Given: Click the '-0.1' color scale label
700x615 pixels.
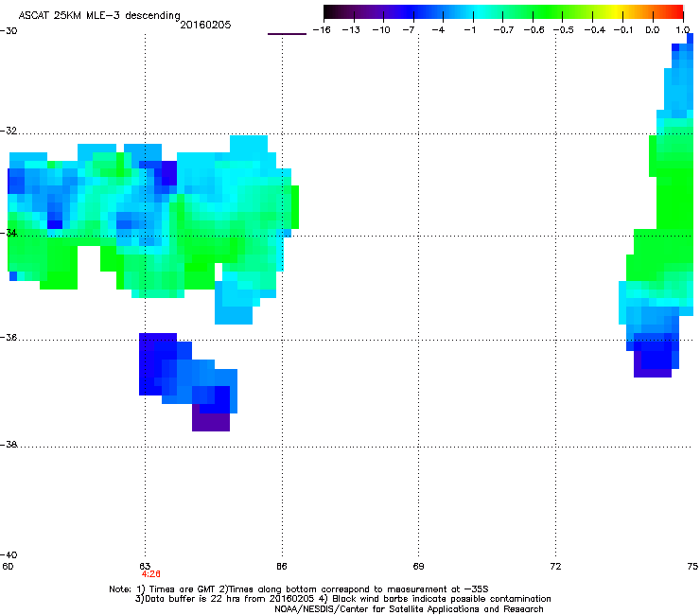Looking at the screenshot, I should 623,30.
